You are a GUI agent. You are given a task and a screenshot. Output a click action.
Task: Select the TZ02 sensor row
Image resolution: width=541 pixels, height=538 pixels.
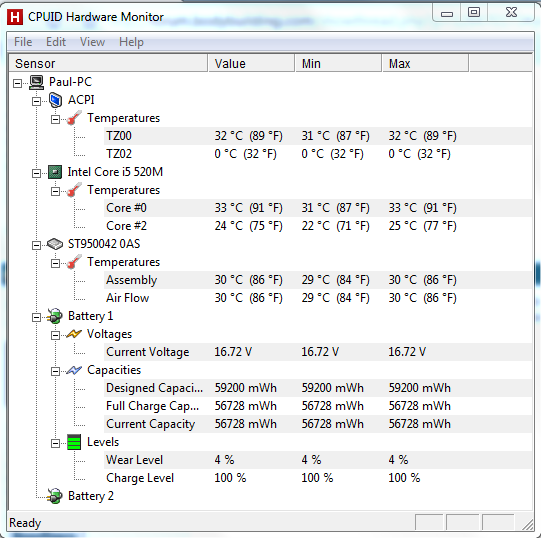click(317, 154)
